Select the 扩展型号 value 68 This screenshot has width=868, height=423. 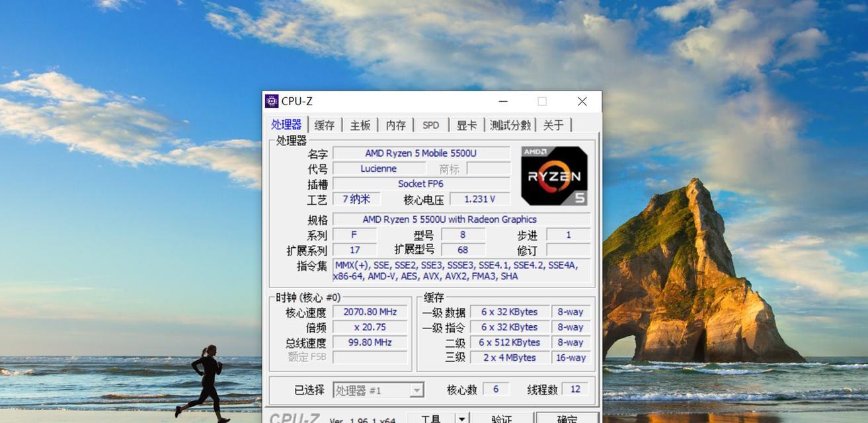[x=463, y=250]
